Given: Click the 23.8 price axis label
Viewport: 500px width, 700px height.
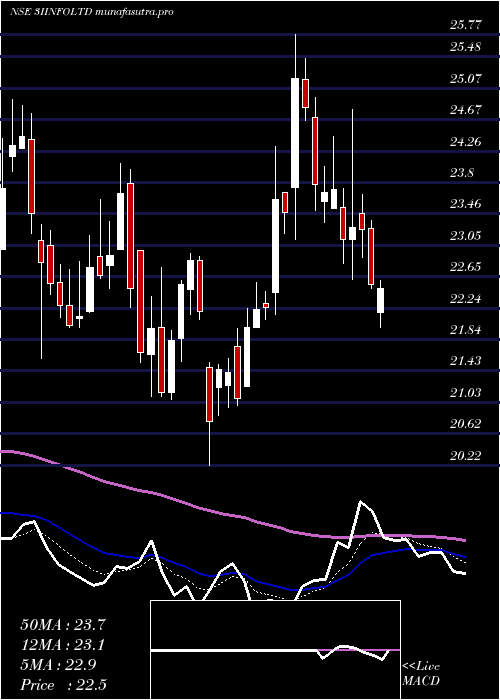Looking at the screenshot, I should pyautogui.click(x=462, y=173).
